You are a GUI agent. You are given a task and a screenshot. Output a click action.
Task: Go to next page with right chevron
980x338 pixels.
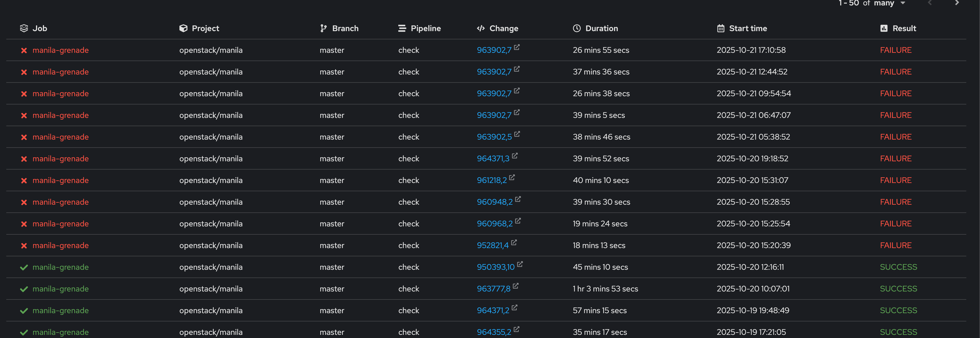[957, 3]
